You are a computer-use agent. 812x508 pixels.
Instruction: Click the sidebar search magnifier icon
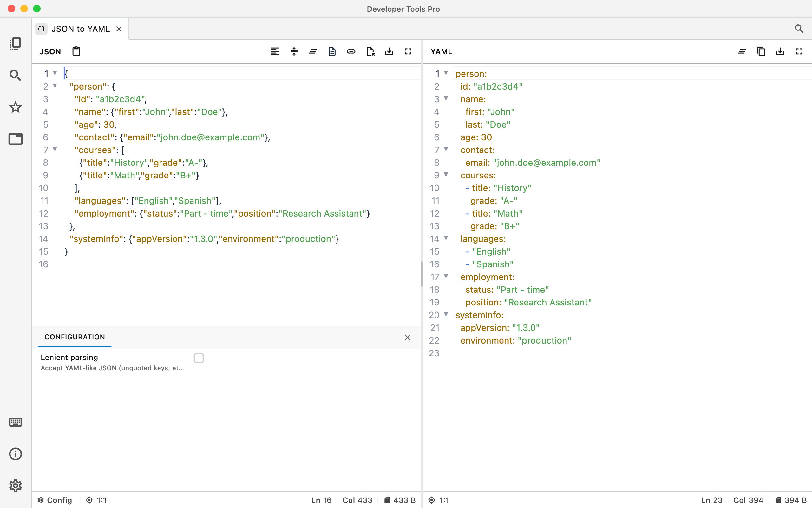coord(16,75)
